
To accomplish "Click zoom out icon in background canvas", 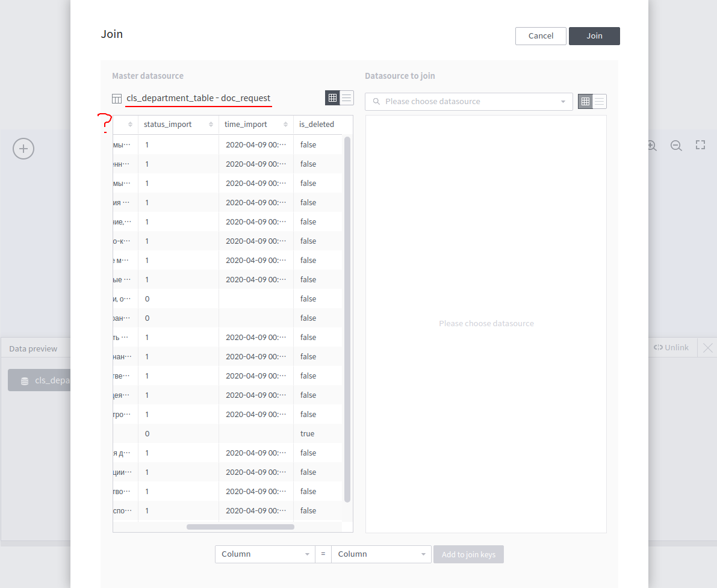I will 676,146.
